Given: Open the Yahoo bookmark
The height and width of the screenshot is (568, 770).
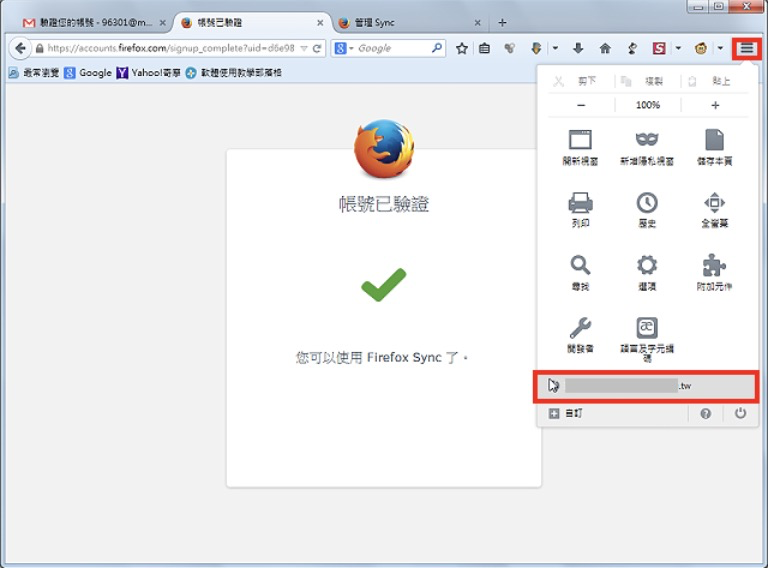Looking at the screenshot, I should (x=149, y=73).
